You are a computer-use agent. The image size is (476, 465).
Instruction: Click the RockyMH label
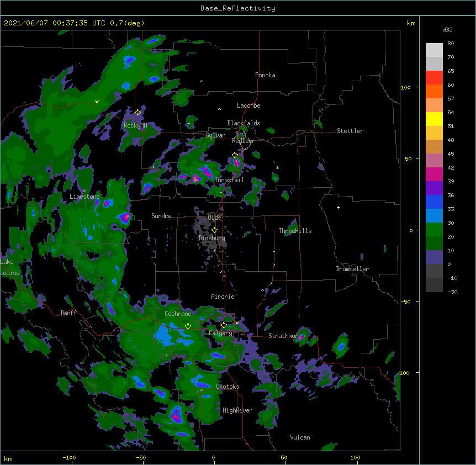point(135,125)
